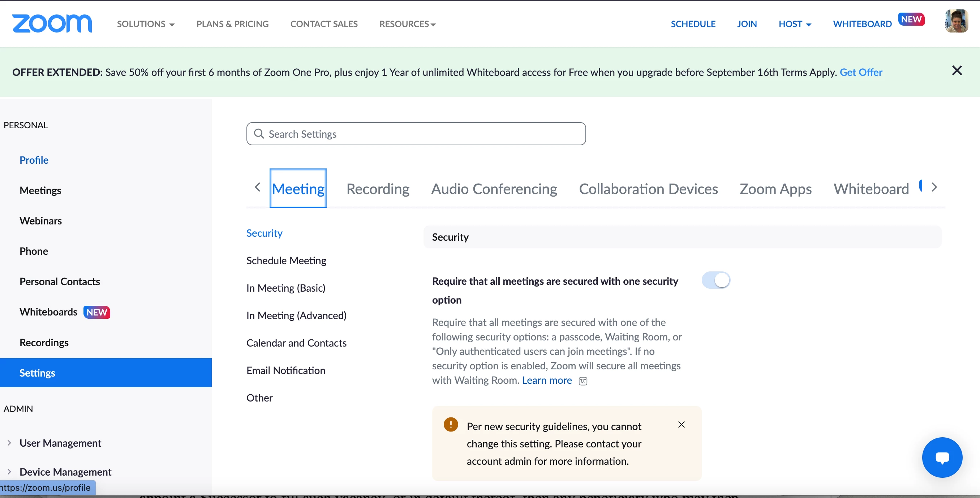Click the Zoom logo
The image size is (980, 498).
point(52,23)
